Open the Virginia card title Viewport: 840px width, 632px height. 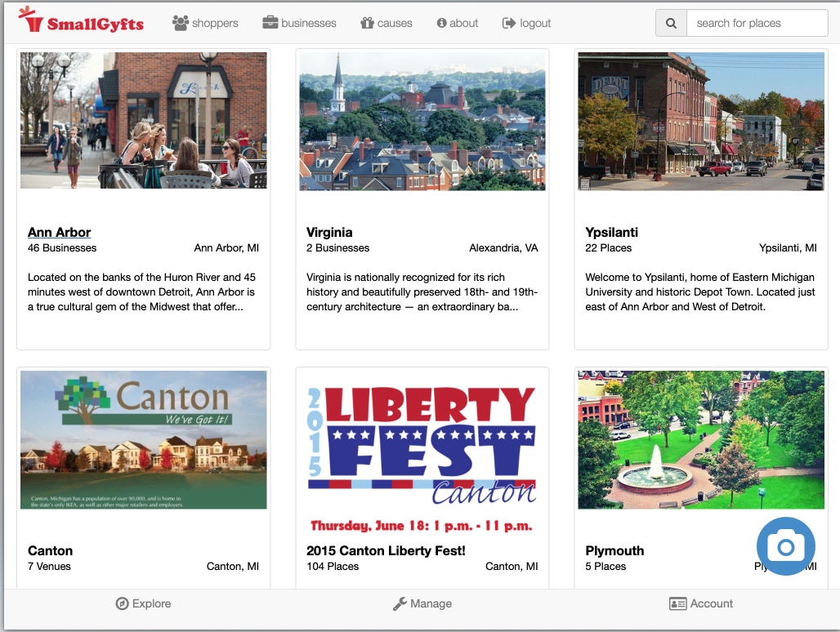click(329, 232)
